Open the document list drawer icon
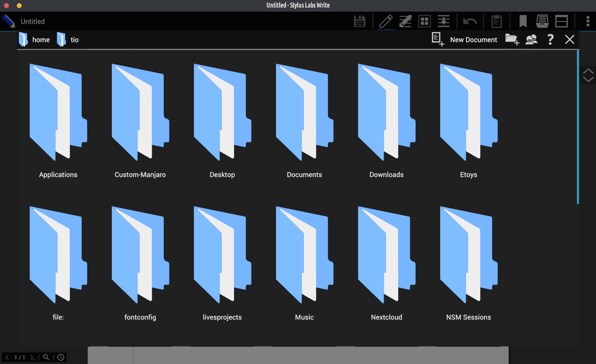Screen dimensions: 596x364 click(542, 21)
